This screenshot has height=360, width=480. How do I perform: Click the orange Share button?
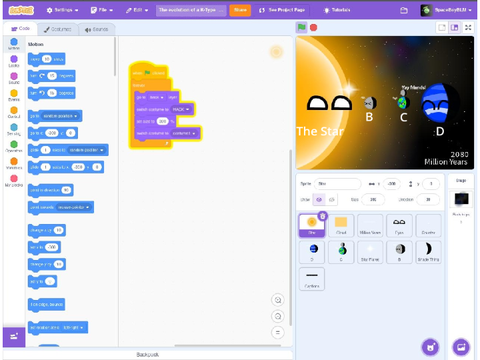(x=240, y=10)
